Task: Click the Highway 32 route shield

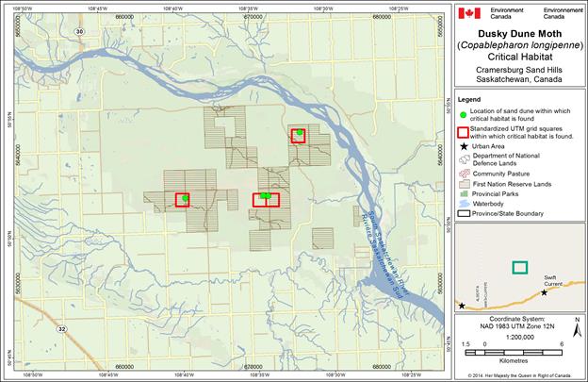Action: coord(61,328)
